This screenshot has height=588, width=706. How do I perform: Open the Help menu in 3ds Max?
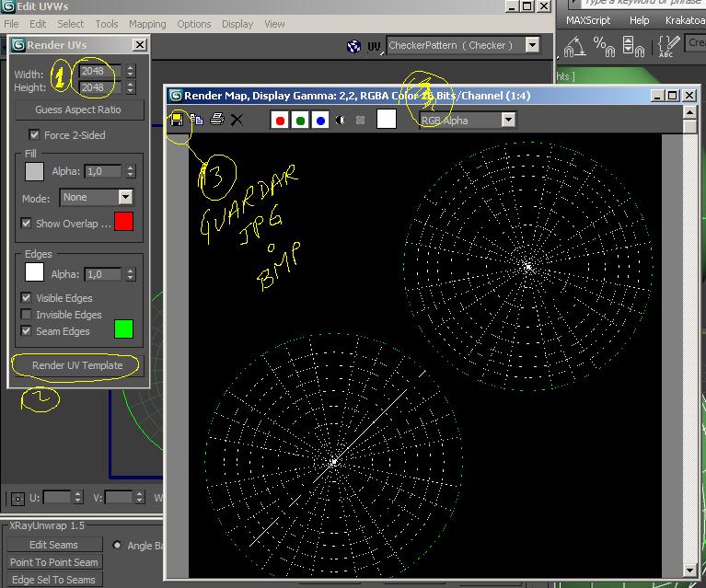[x=639, y=20]
